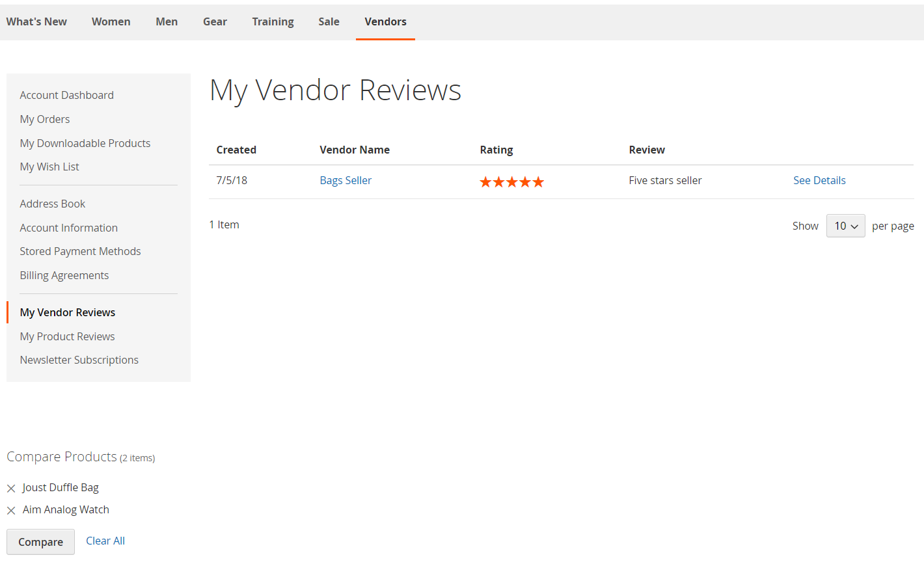This screenshot has width=924, height=566.
Task: Manage Newsletter Subscriptions
Action: (x=79, y=360)
